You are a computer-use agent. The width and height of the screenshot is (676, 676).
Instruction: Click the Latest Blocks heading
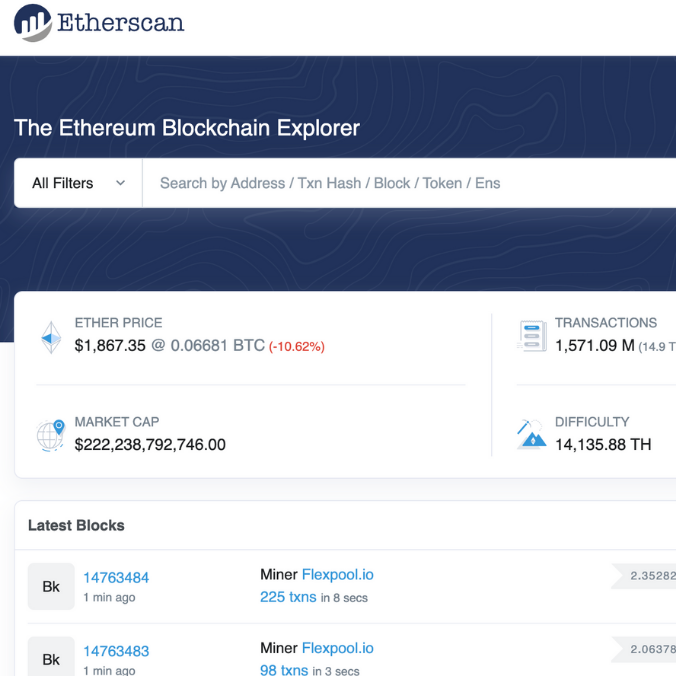click(x=76, y=526)
